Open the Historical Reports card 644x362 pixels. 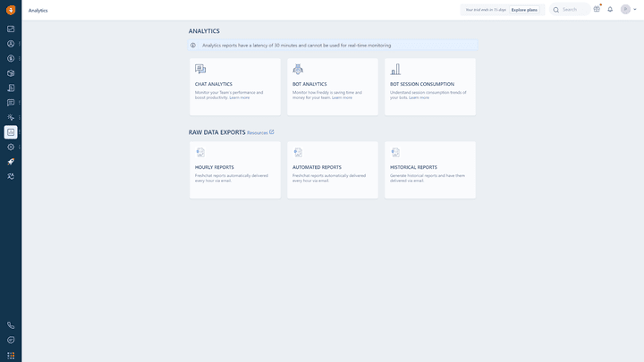[x=429, y=169]
